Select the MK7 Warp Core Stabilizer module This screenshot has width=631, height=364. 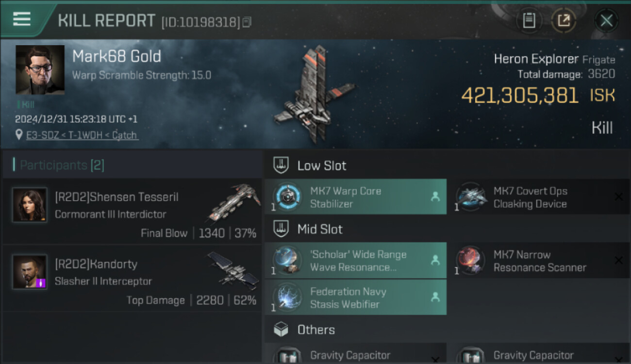(355, 197)
